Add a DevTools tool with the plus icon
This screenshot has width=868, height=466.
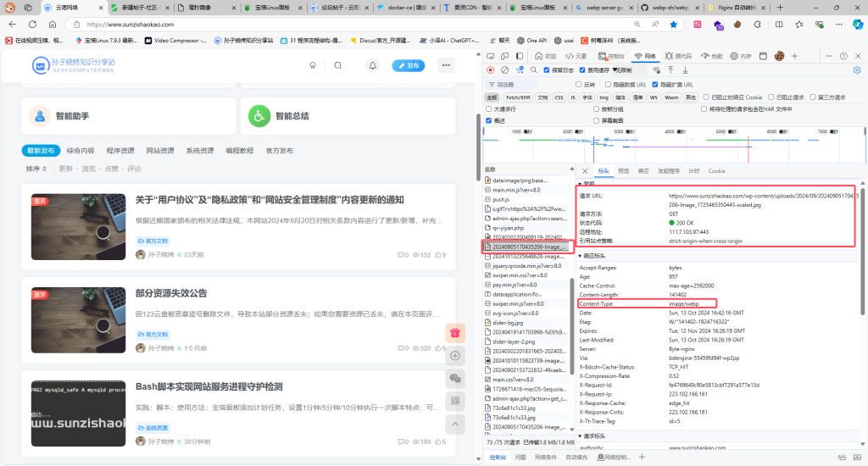[x=795, y=56]
